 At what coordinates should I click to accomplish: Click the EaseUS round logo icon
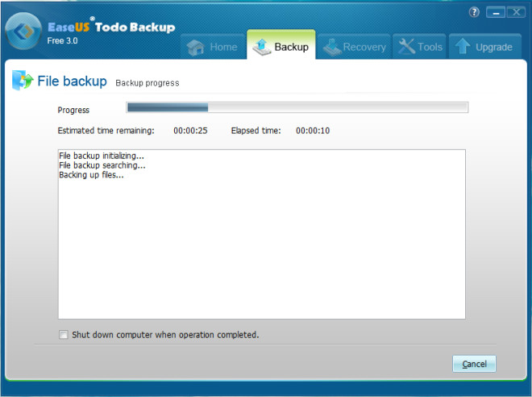(23, 31)
